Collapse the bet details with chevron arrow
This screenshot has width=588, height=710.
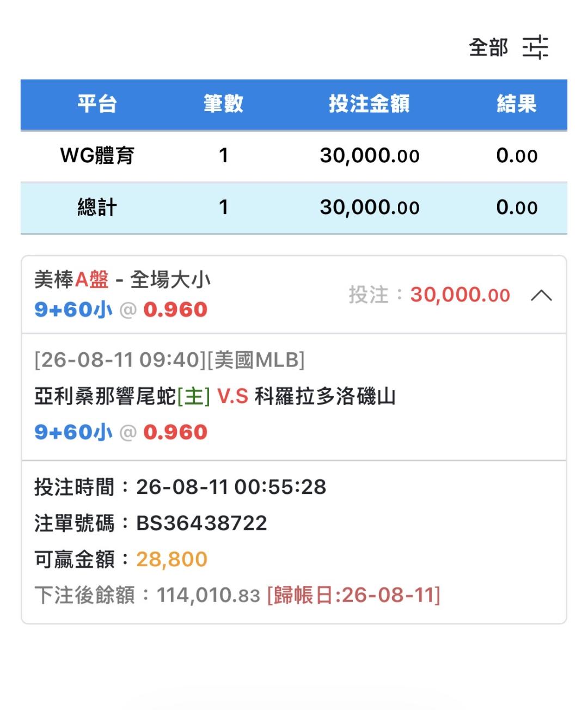click(541, 296)
